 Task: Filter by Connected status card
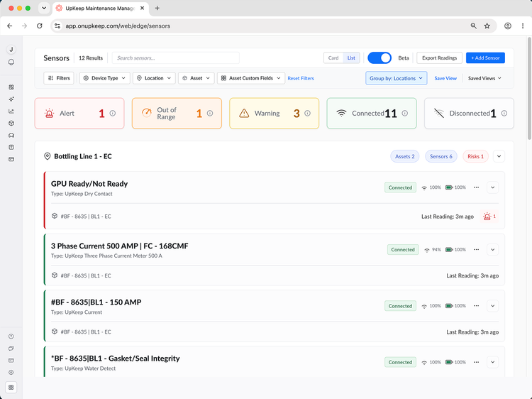[x=372, y=114]
